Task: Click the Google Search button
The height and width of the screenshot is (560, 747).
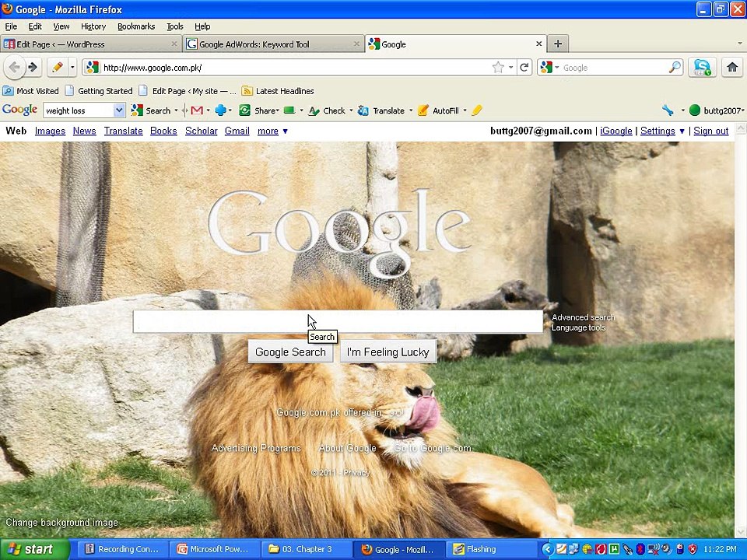Action: (290, 352)
